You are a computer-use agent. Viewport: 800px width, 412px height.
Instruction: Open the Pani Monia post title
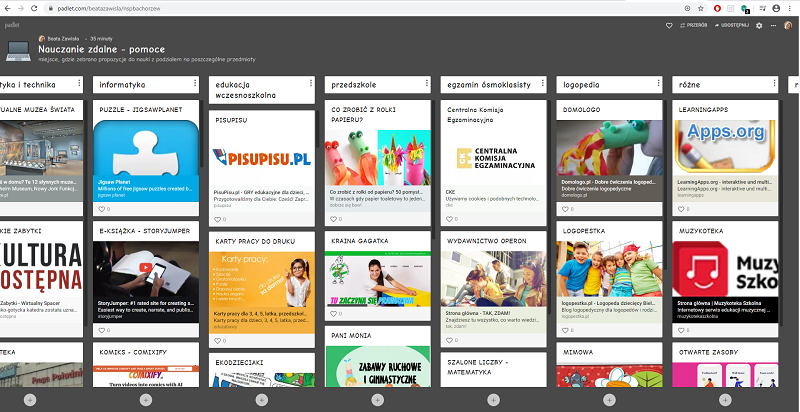[351, 336]
